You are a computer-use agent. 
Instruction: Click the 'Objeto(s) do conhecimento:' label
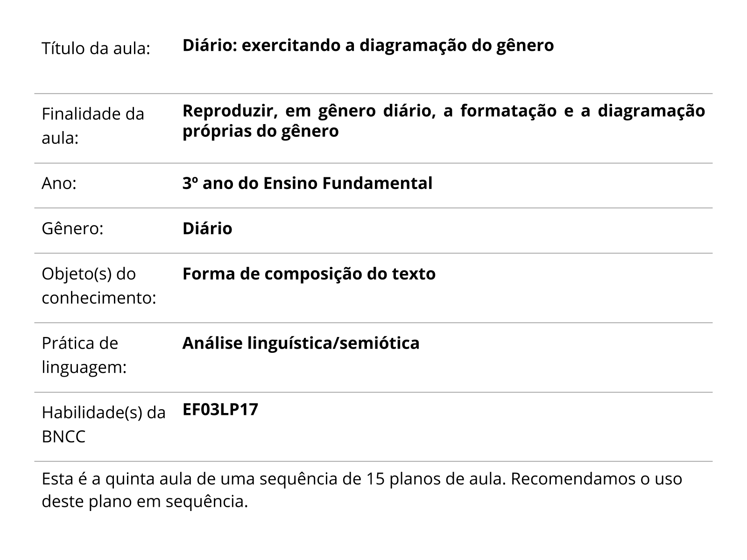pos(99,286)
